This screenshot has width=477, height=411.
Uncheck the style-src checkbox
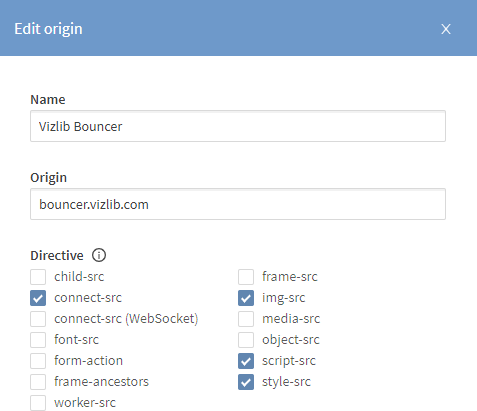tap(246, 382)
